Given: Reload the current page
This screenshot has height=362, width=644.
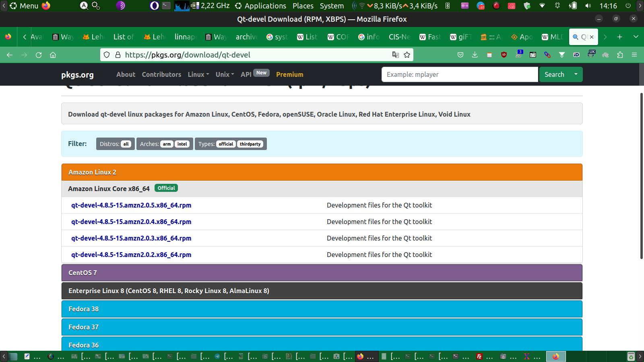Looking at the screenshot, I should click(39, 55).
